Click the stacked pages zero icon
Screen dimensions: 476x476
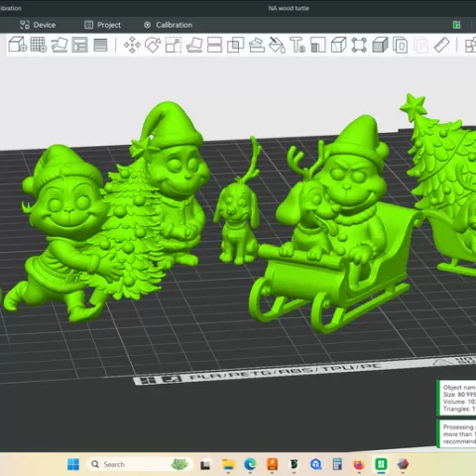[401, 45]
